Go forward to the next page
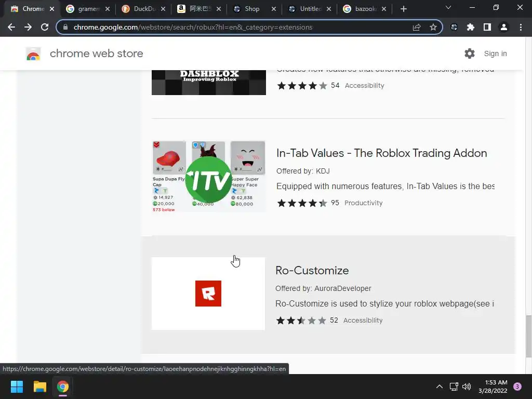 click(28, 27)
